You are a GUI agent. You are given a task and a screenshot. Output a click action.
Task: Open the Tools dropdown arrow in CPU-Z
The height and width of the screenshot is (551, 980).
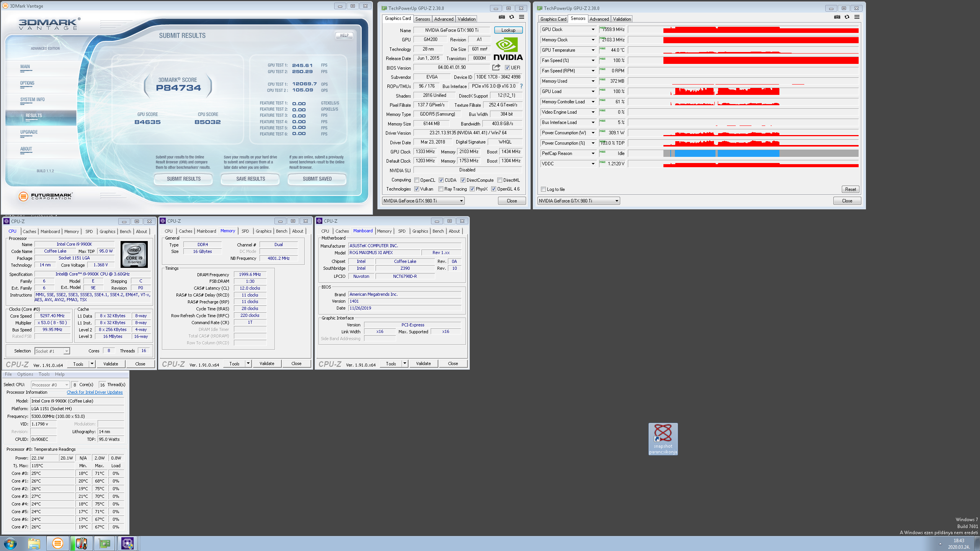click(92, 364)
